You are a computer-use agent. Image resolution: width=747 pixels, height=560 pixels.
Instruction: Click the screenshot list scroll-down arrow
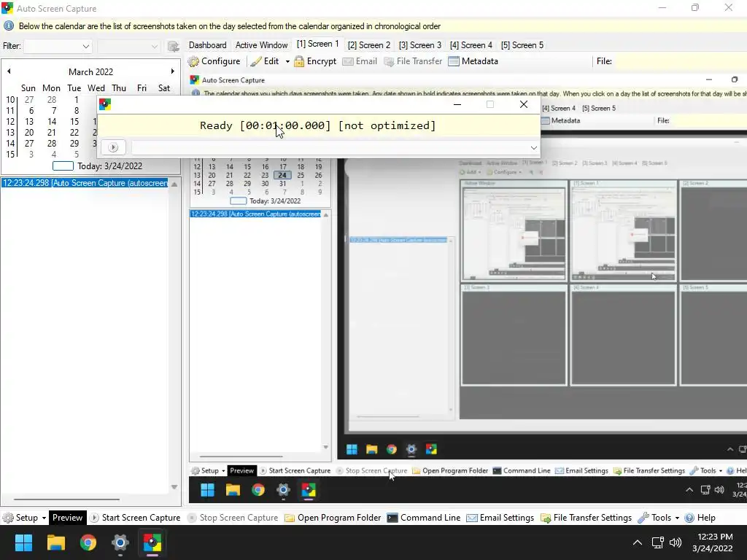[174, 487]
